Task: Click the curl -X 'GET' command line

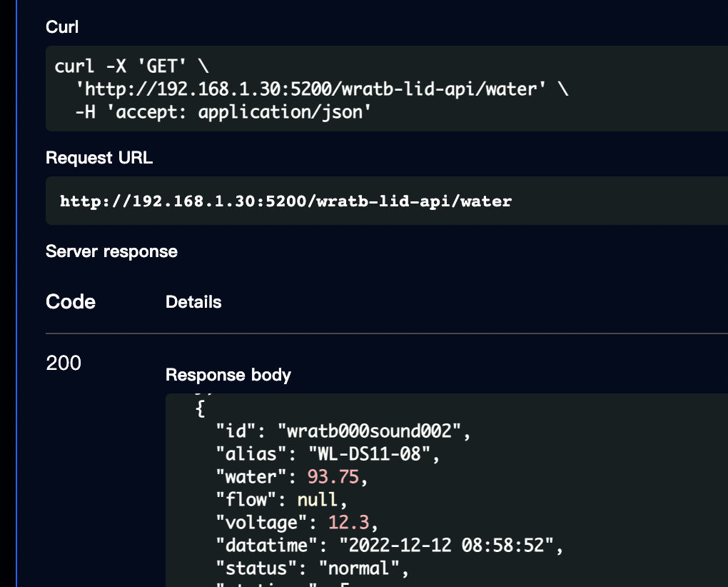Action: 132,66
